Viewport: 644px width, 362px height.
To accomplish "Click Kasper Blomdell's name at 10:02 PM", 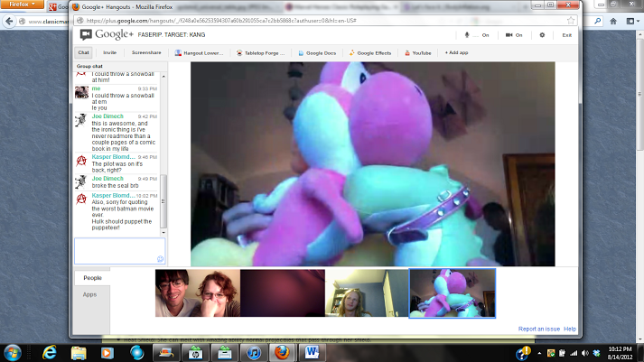I will tap(114, 195).
